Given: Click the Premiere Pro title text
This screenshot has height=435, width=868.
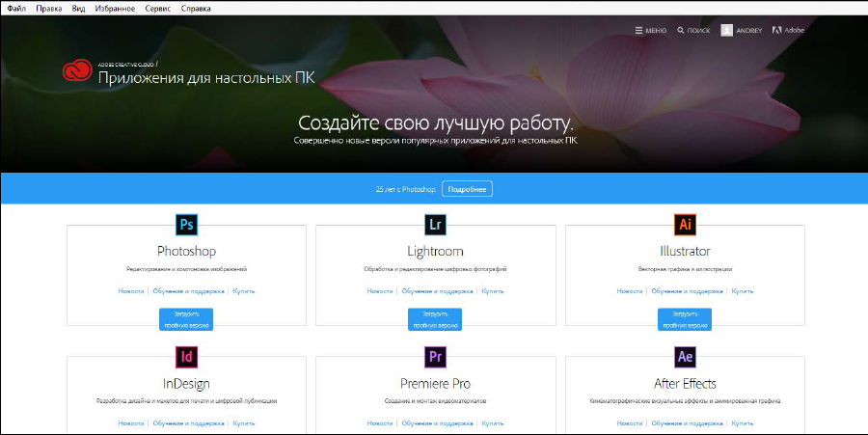Looking at the screenshot, I should tap(435, 384).
